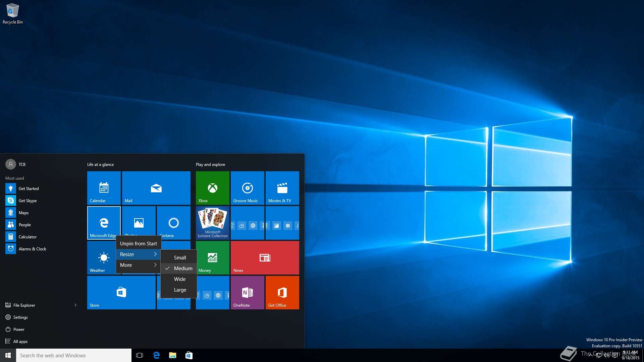
Task: Choose Unpin from Start
Action: pyautogui.click(x=139, y=244)
